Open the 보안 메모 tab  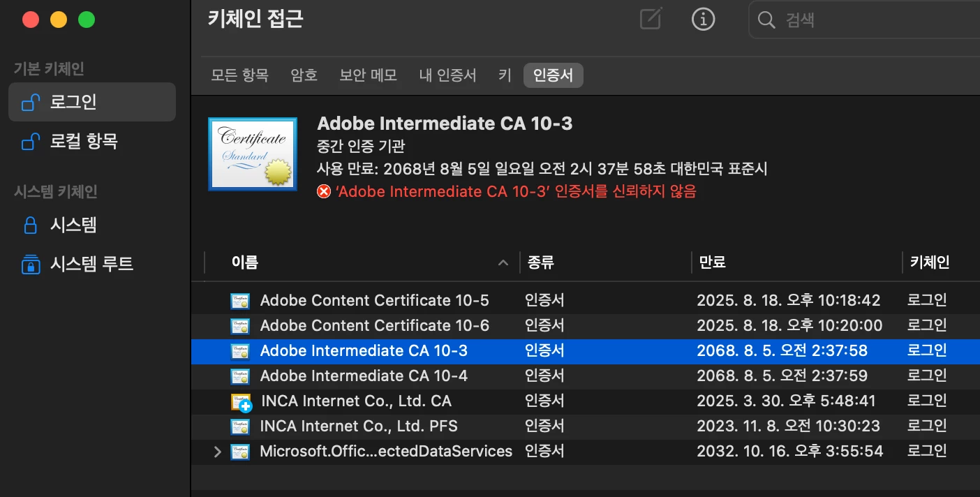368,75
